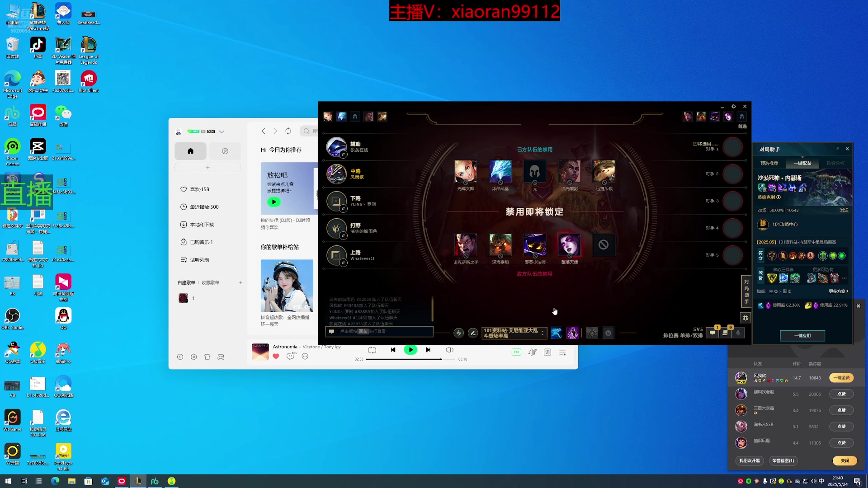Viewport: 868px width, 488px height.
Task: Open Purchased music section
Action: [x=197, y=242]
